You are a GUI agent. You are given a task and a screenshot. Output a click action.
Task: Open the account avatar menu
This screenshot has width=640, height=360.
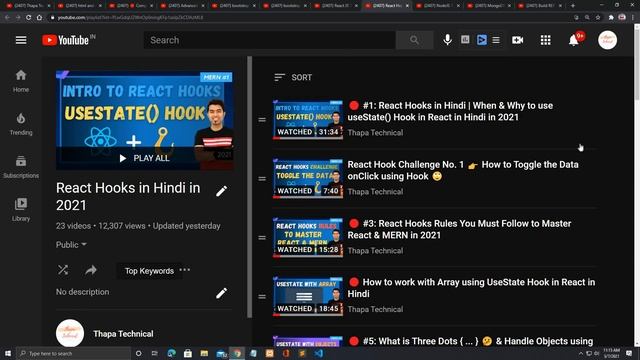pyautogui.click(x=607, y=40)
